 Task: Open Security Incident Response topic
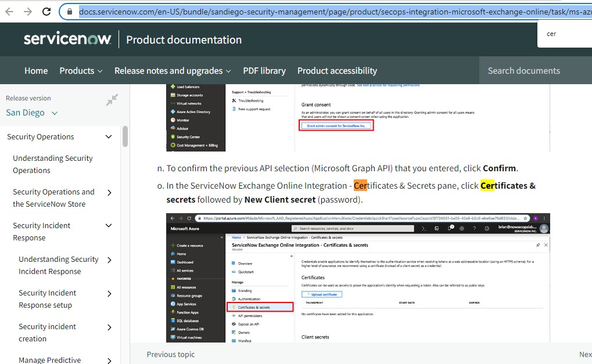[41, 232]
